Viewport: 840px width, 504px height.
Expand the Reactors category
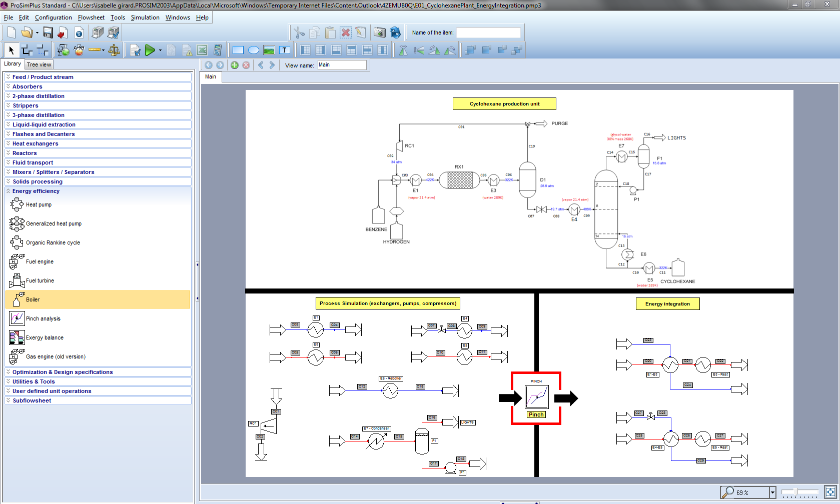(x=23, y=153)
